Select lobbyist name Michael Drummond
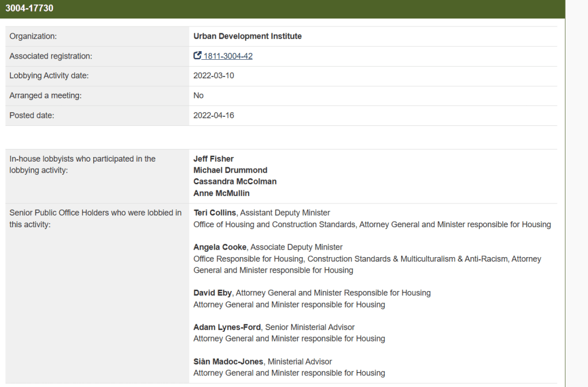 point(230,170)
